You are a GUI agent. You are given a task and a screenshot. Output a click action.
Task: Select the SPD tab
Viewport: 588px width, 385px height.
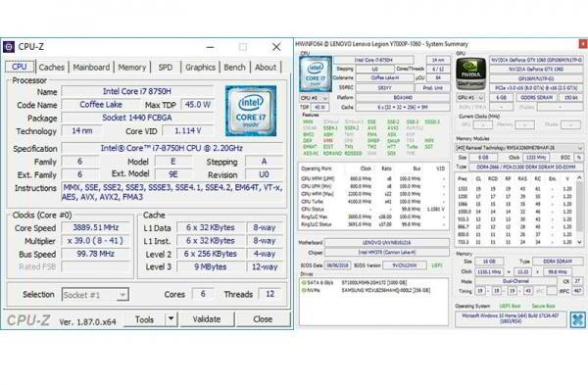[x=166, y=68]
